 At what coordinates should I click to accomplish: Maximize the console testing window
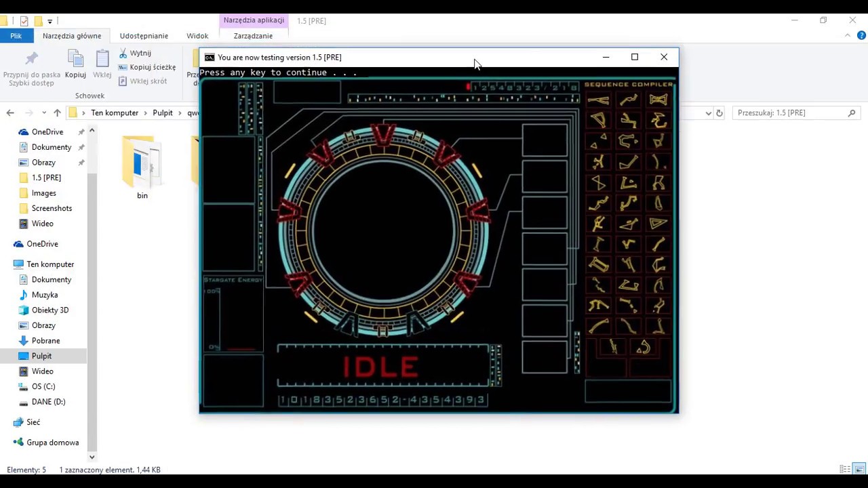[635, 57]
